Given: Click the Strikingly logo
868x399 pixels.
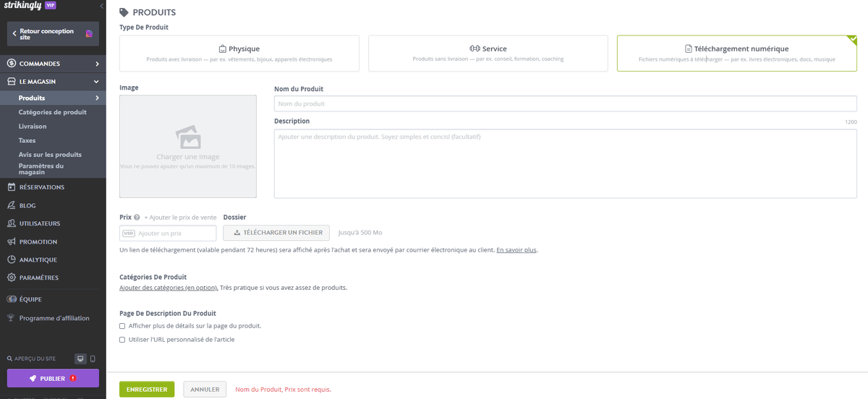Looking at the screenshot, I should pos(22,5).
